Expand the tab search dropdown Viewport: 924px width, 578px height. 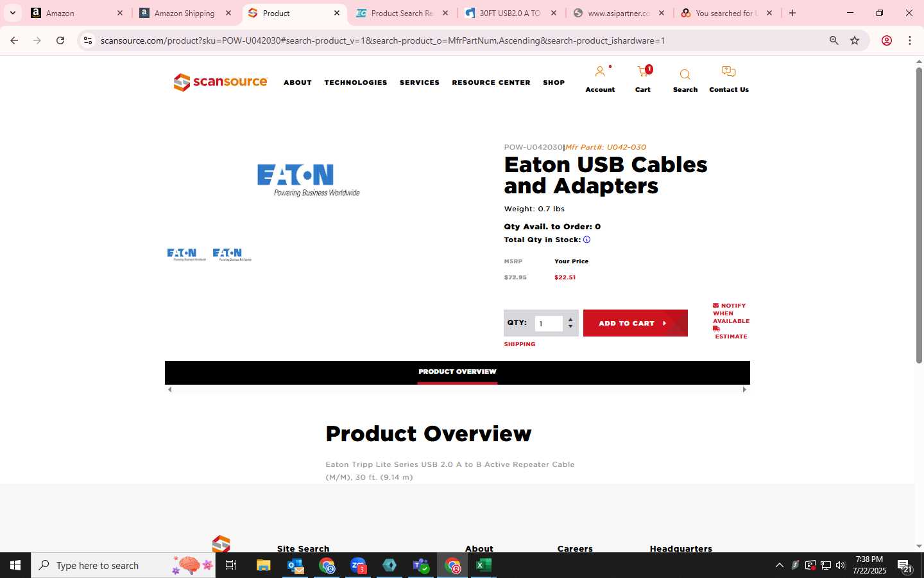pos(12,13)
